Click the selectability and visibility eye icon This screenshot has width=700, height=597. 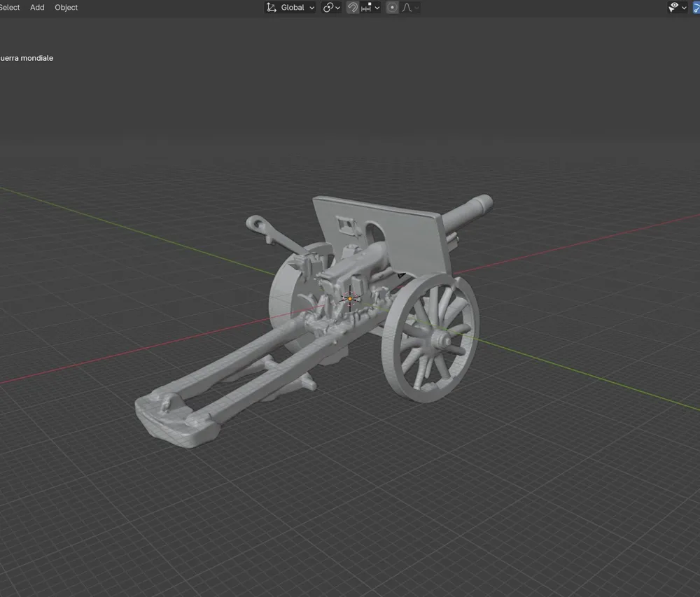coord(673,7)
